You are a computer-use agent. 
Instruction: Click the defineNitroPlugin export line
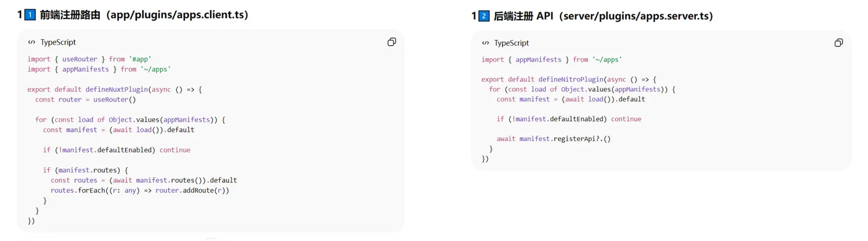569,79
